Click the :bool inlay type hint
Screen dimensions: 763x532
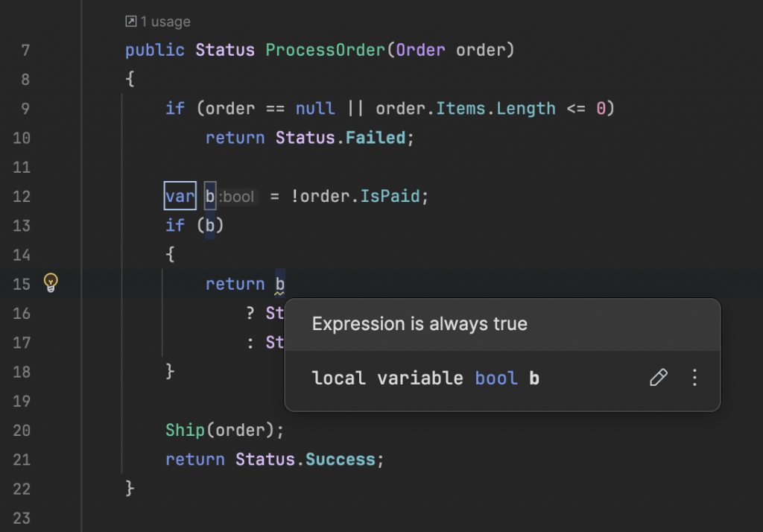pyautogui.click(x=236, y=197)
